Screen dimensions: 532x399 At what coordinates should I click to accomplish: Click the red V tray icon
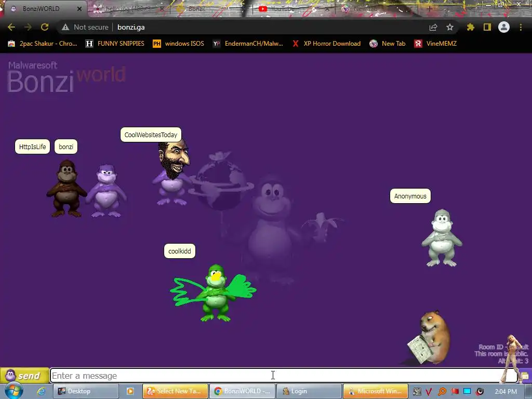point(429,392)
